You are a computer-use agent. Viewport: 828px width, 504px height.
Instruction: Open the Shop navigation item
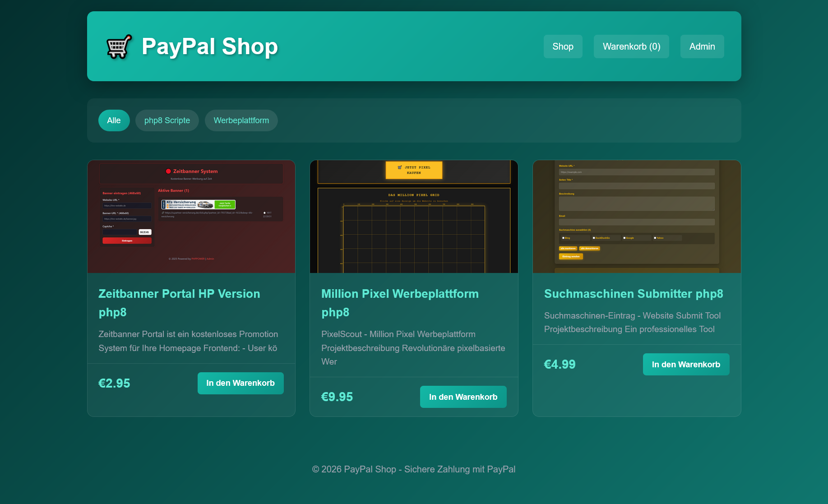point(563,46)
